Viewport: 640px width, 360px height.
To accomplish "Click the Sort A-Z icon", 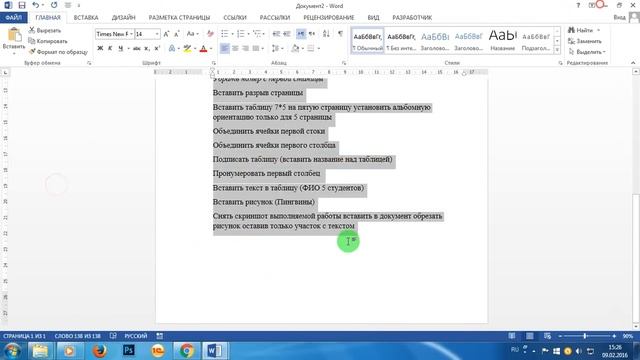I will (326, 34).
